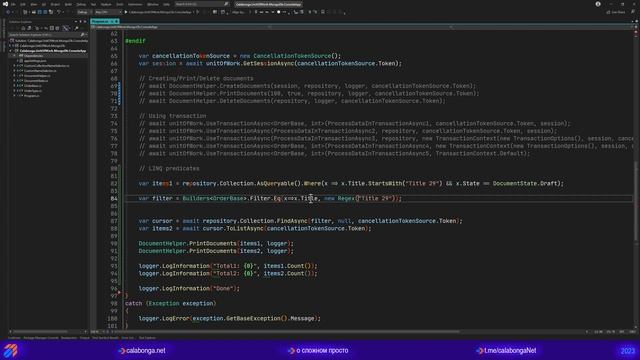Click 'ToListAsync' on line 88
Viewport: 640px width, 360px height.
pos(244,229)
